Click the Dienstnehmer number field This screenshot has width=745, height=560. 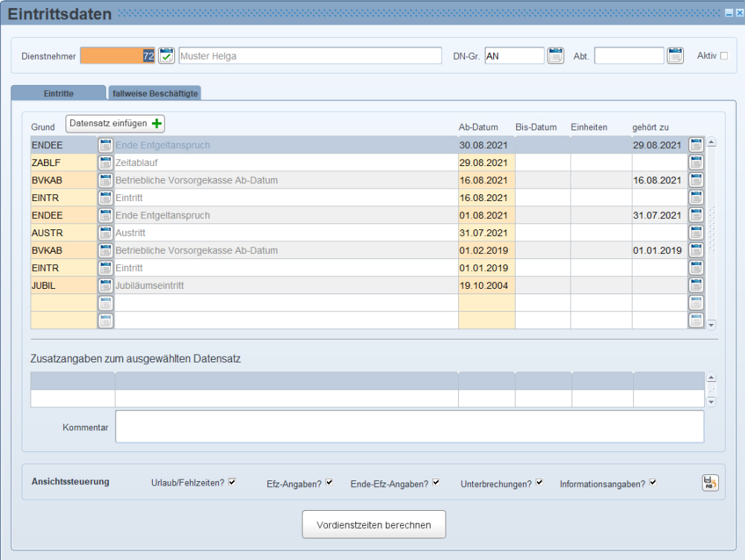118,56
